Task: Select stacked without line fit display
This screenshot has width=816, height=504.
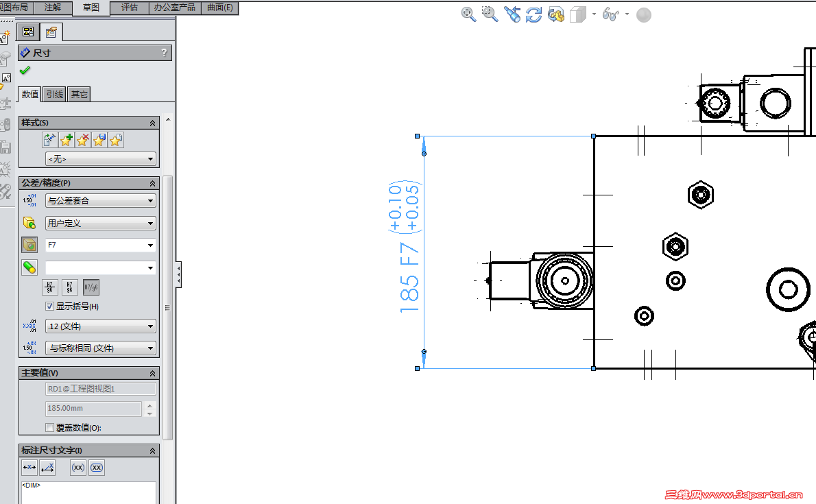Action: pyautogui.click(x=70, y=287)
